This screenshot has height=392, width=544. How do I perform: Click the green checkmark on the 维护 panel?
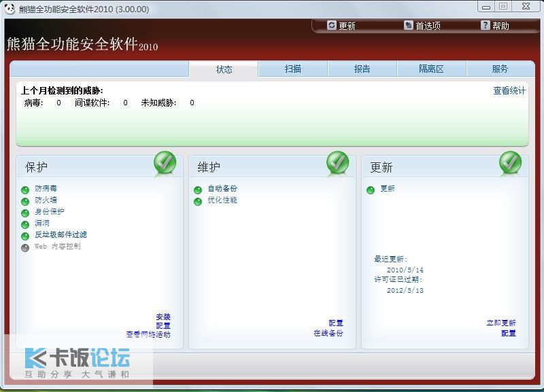[x=337, y=162]
